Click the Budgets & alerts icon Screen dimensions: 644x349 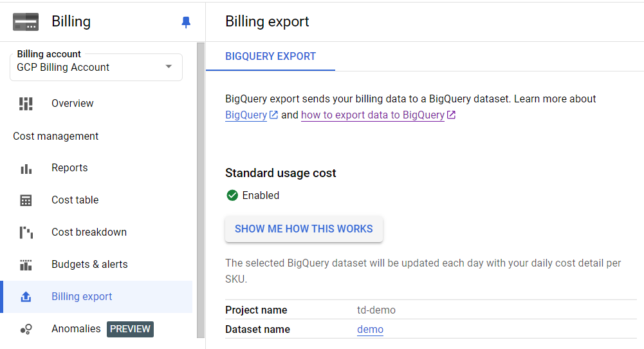click(x=26, y=265)
